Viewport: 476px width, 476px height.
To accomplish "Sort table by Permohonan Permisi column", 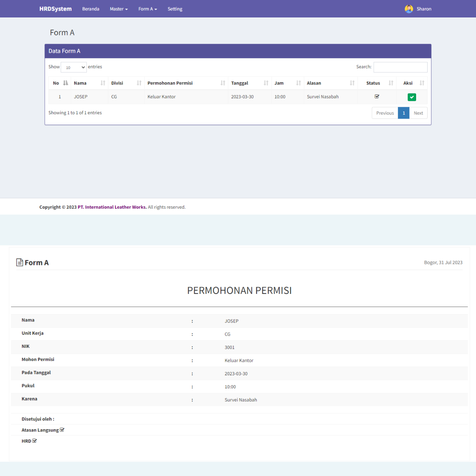I will (x=186, y=83).
